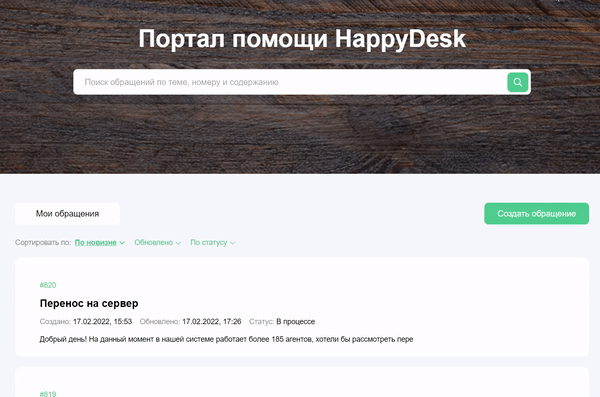600x397 pixels.
Task: Click the Создать обращение button
Action: (x=536, y=214)
